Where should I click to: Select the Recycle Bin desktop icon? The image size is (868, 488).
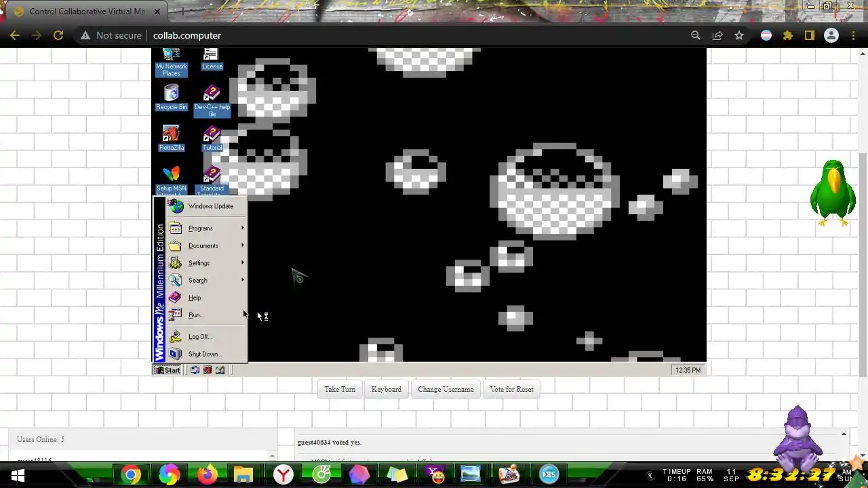click(x=171, y=98)
